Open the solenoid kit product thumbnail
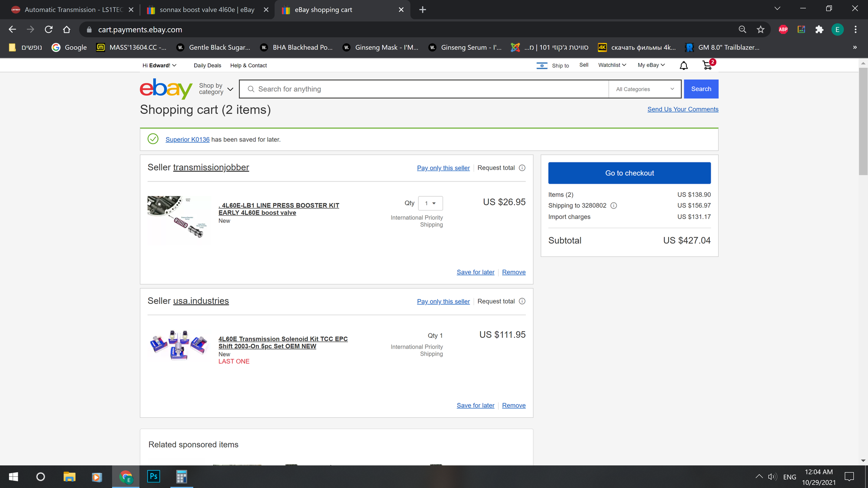The image size is (868, 488). [x=179, y=346]
